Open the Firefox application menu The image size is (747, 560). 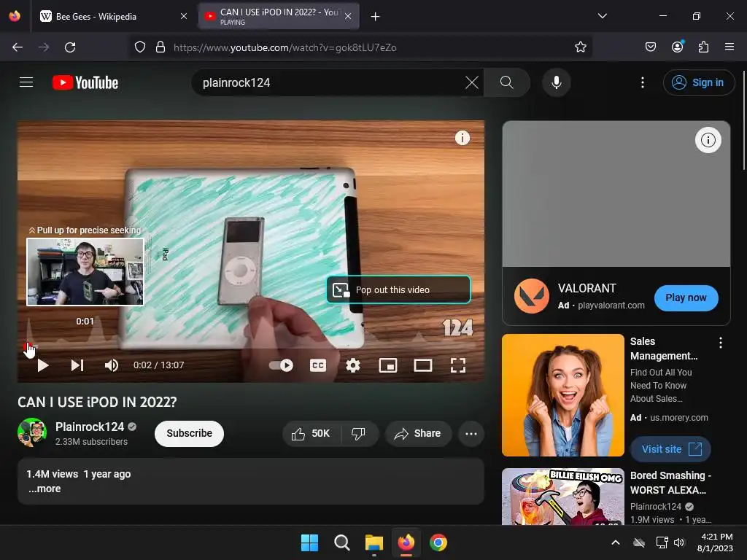click(729, 47)
